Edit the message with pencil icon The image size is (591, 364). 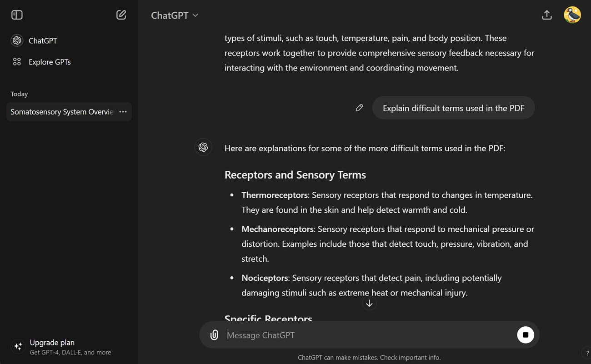tap(359, 108)
